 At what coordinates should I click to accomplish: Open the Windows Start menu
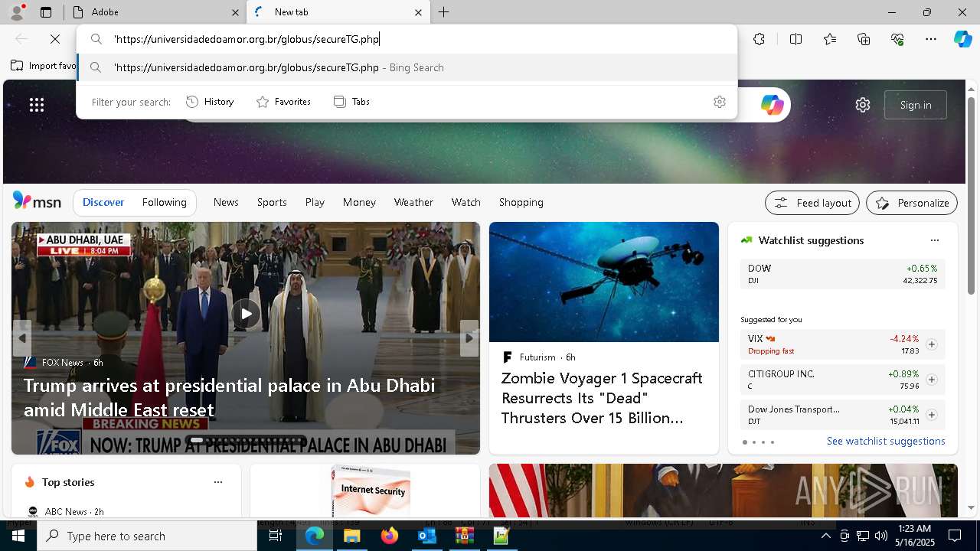(x=18, y=536)
